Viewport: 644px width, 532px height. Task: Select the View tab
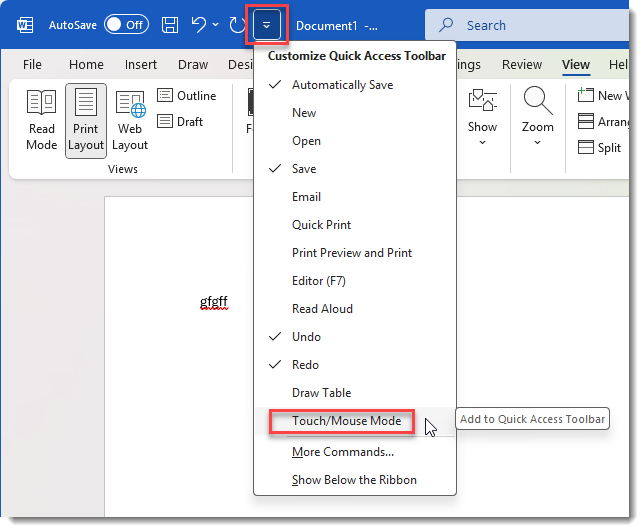pos(576,64)
